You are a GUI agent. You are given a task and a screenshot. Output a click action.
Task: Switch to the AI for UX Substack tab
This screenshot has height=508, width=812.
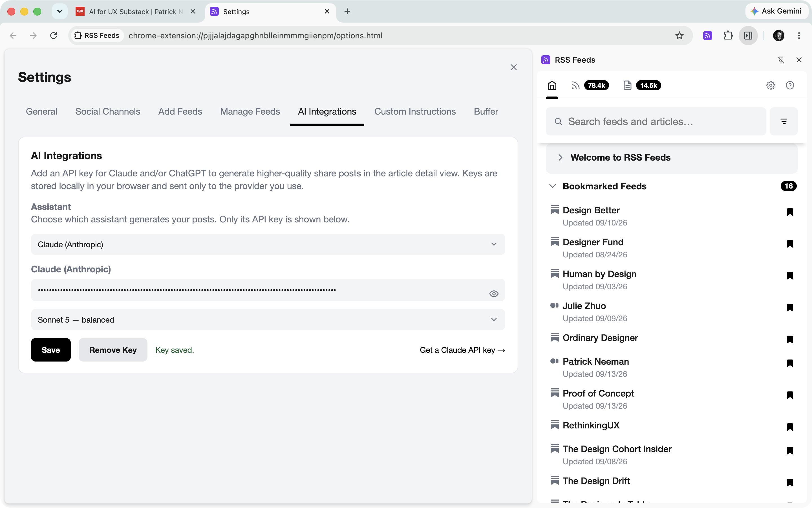[136, 11]
